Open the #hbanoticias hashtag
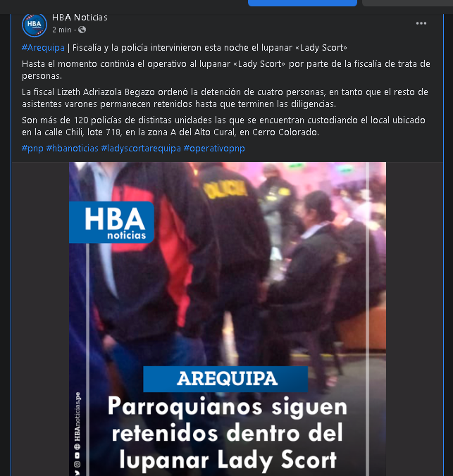The height and width of the screenshot is (476, 453). [x=73, y=149]
